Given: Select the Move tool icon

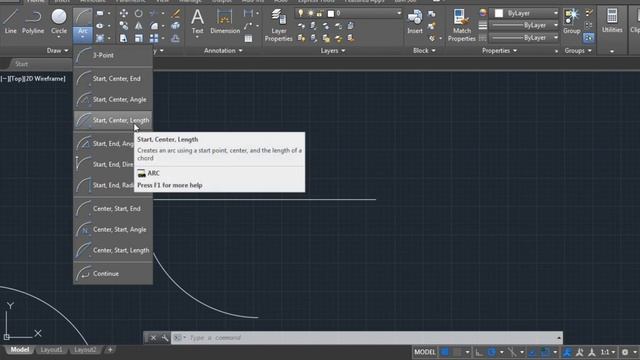Looking at the screenshot, I should (123, 13).
